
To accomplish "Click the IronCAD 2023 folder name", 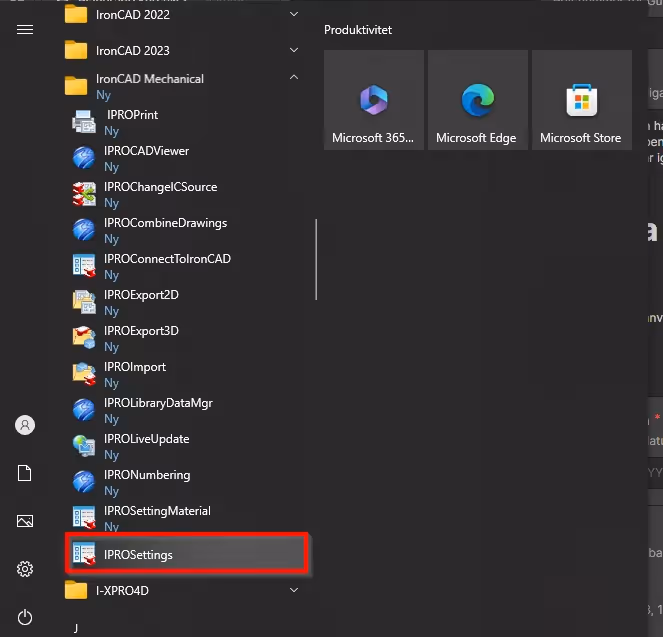I will click(x=133, y=51).
